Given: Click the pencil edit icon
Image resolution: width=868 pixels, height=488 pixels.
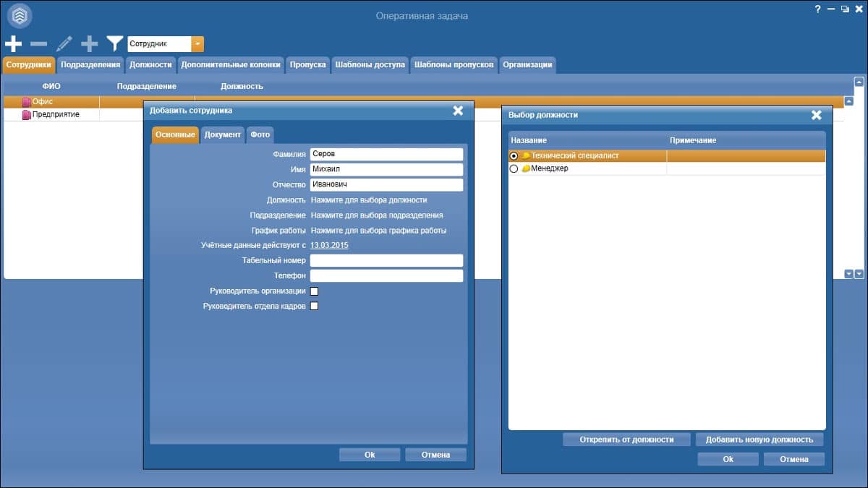Looking at the screenshot, I should click(64, 44).
